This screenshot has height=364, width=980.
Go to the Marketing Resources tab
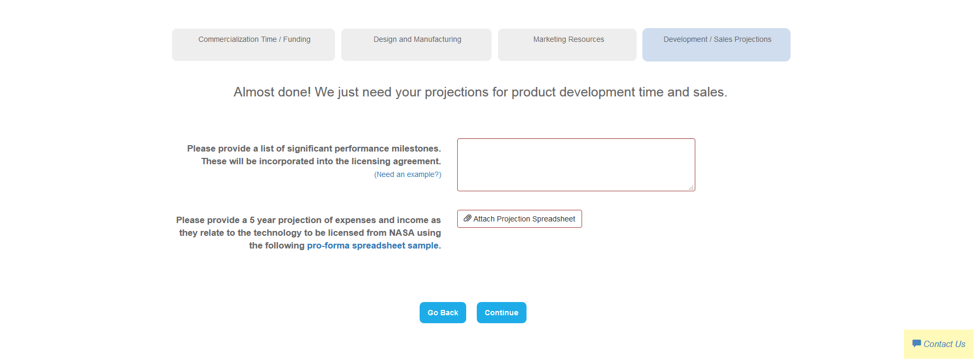(x=568, y=40)
